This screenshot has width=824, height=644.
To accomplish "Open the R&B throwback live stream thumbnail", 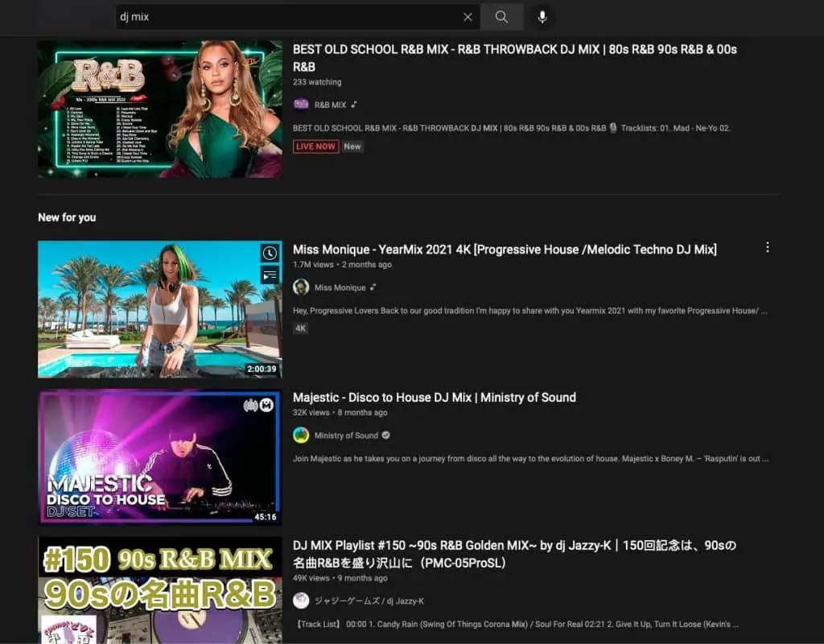I will [160, 109].
